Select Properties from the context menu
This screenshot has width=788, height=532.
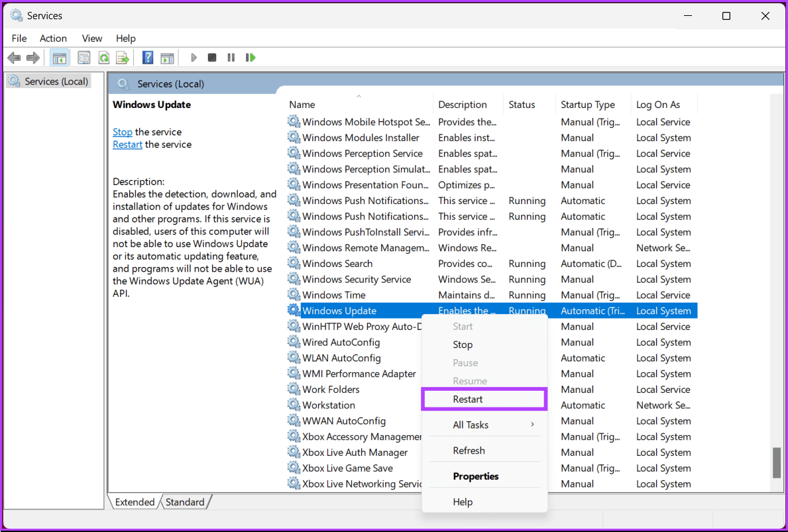coord(475,476)
